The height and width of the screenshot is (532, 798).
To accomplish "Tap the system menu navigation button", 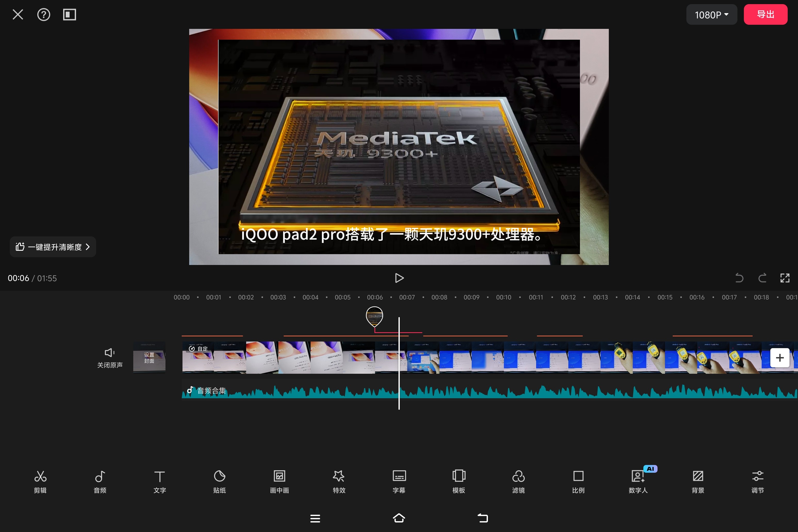I will [x=315, y=518].
